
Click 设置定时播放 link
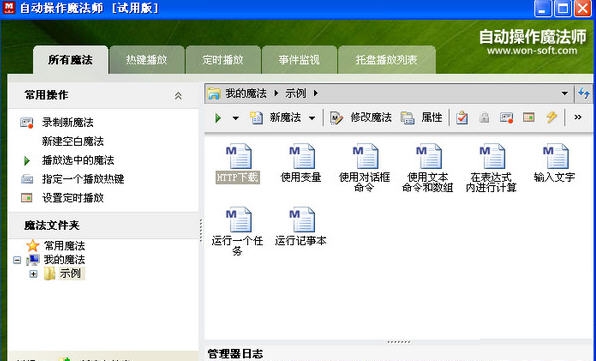click(73, 198)
